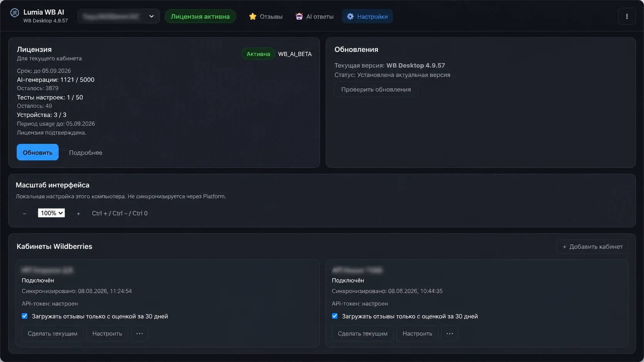This screenshot has height=362, width=644.
Task: Uncheck 30-day reviews checkbox synced at 10:44:35
Action: [335, 316]
